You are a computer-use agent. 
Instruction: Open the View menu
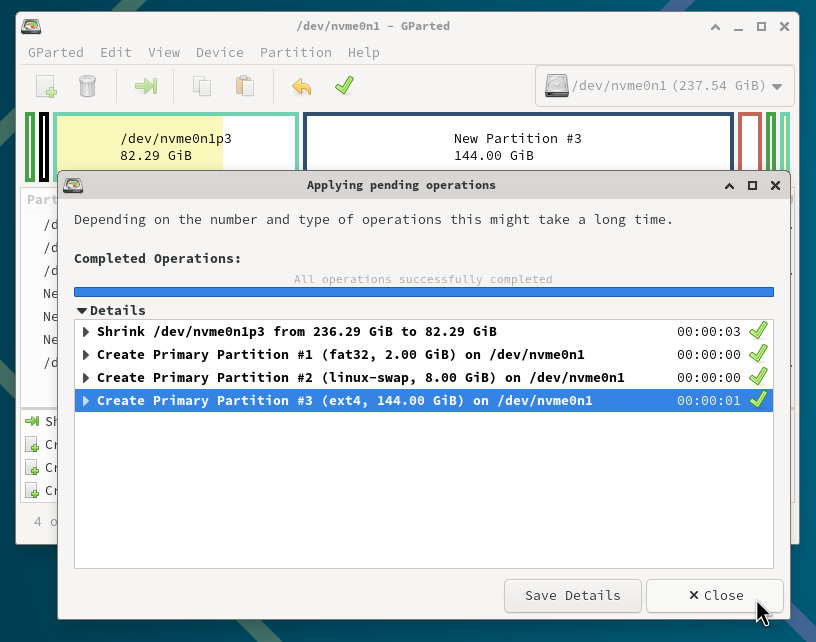coord(164,53)
